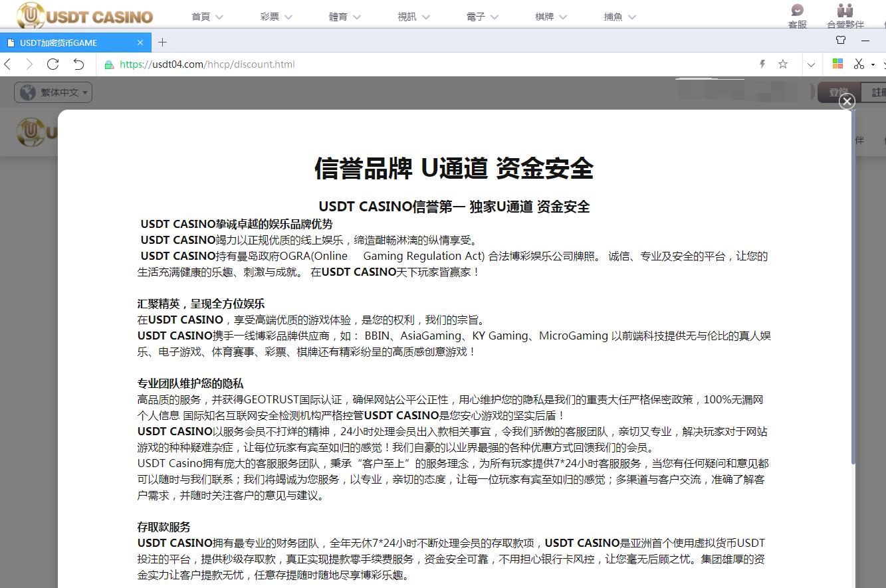Close the USDT加密货币GAME tab
This screenshot has width=886, height=588.
(x=140, y=43)
